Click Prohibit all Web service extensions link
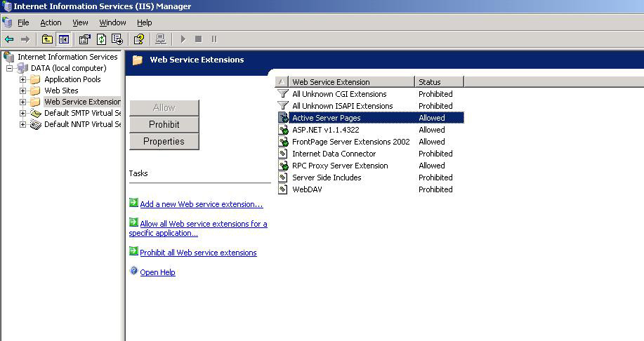 [x=198, y=253]
